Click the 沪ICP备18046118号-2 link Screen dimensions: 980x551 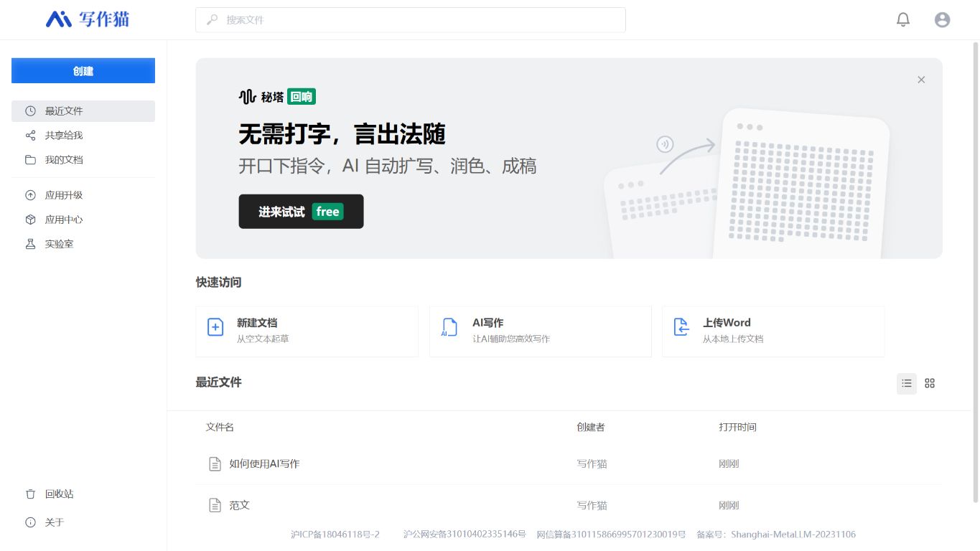pos(335,534)
